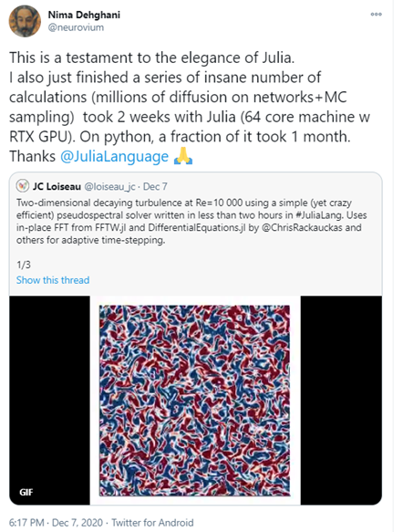The width and height of the screenshot is (403, 532).
Task: Open Nima Dehghani's profile avatar
Action: pyautogui.click(x=25, y=21)
